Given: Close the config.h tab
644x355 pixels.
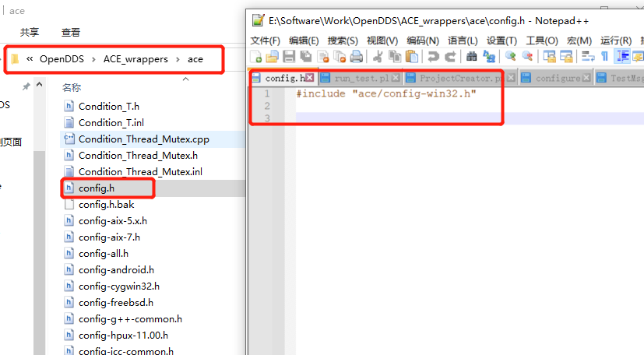Looking at the screenshot, I should tap(310, 78).
